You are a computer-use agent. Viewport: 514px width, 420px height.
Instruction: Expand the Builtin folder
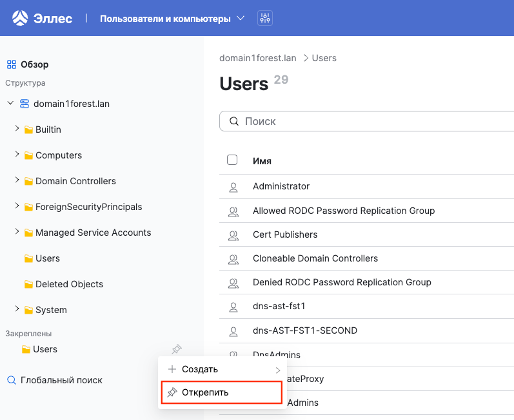pos(17,129)
